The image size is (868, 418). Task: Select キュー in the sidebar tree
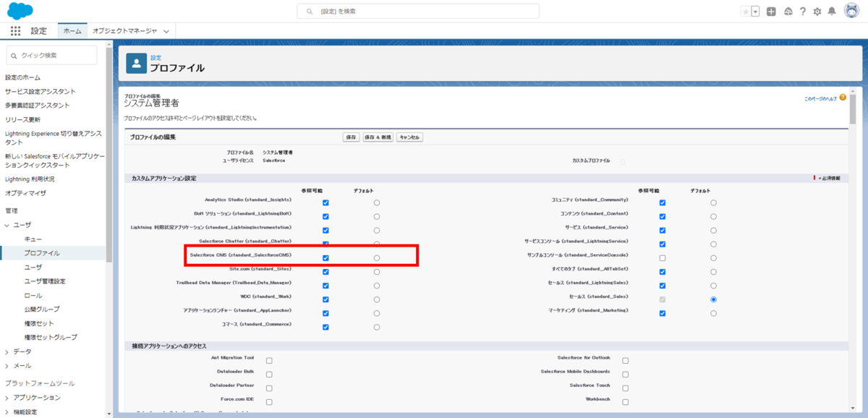pyautogui.click(x=33, y=239)
